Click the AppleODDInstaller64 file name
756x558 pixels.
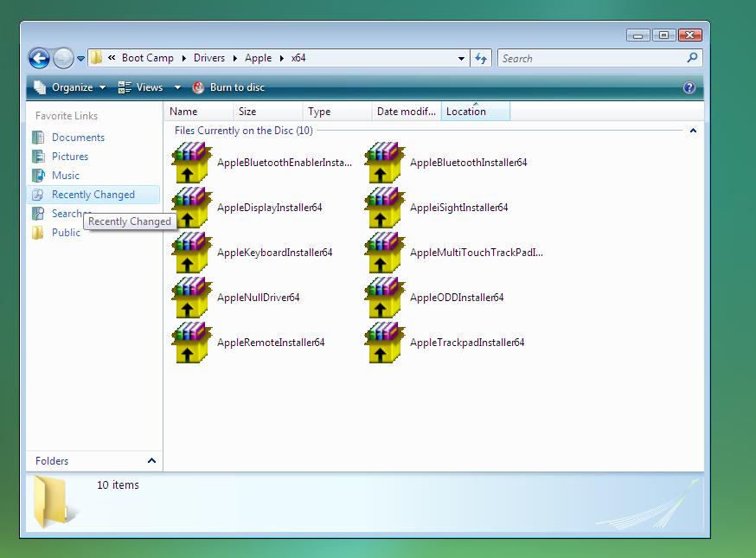pyautogui.click(x=457, y=297)
